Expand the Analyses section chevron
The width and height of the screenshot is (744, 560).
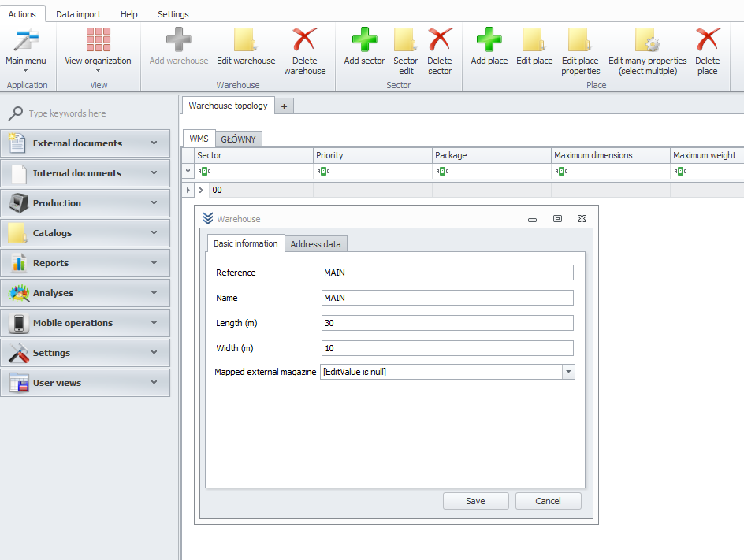tap(154, 292)
